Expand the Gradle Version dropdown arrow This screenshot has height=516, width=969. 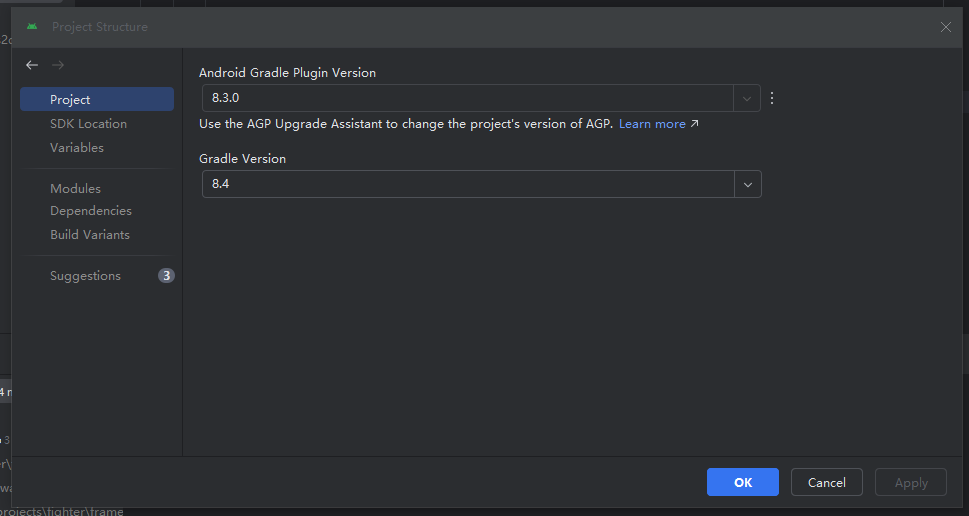point(747,184)
